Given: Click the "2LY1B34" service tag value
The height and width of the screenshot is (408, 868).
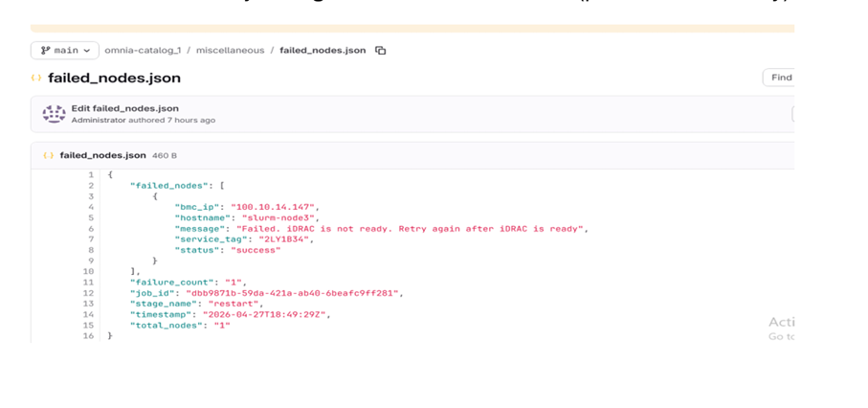Looking at the screenshot, I should point(284,239).
